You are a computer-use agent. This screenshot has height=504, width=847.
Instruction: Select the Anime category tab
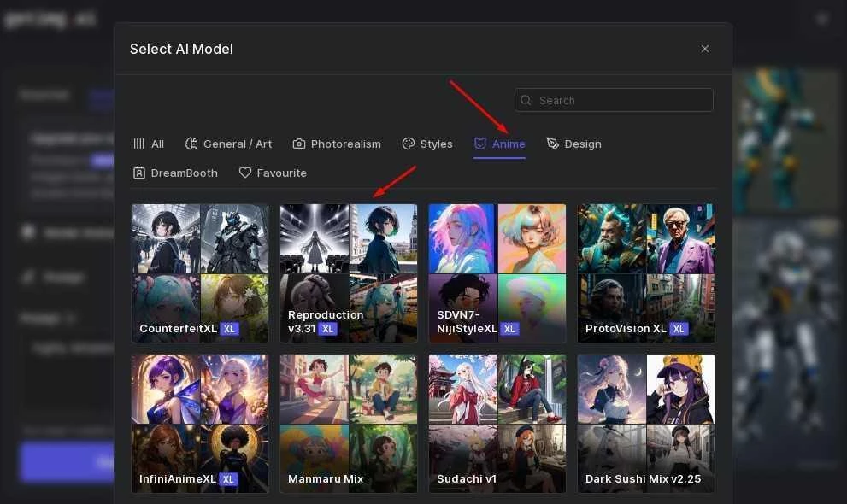point(499,144)
